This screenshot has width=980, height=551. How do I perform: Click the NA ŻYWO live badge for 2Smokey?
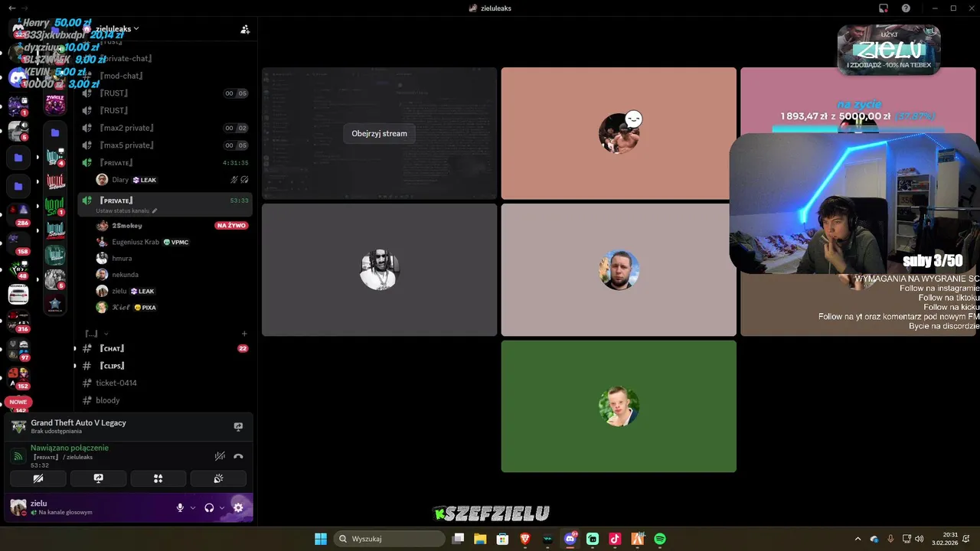coord(231,226)
